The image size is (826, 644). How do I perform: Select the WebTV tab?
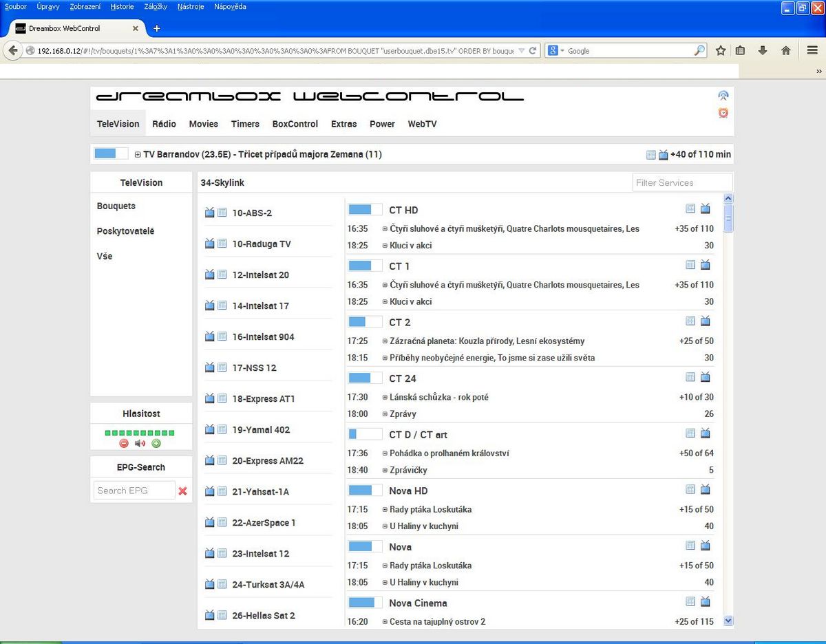click(422, 124)
